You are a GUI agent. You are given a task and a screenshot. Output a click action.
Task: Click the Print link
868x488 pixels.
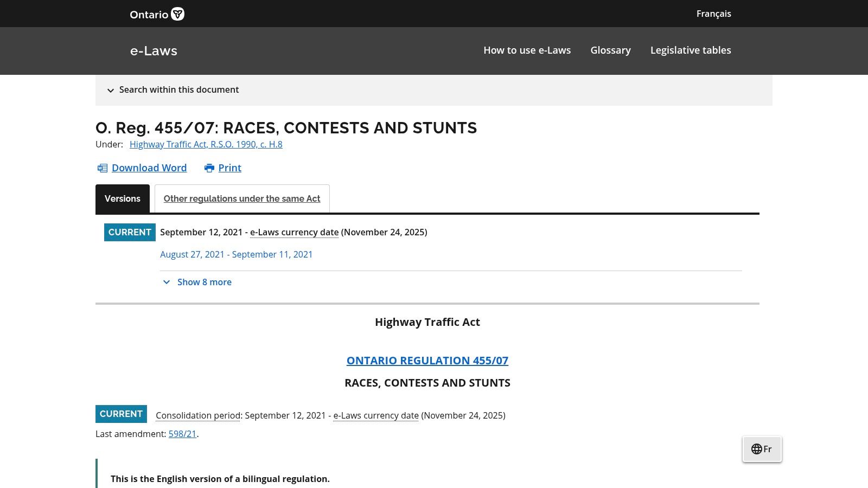click(x=230, y=168)
